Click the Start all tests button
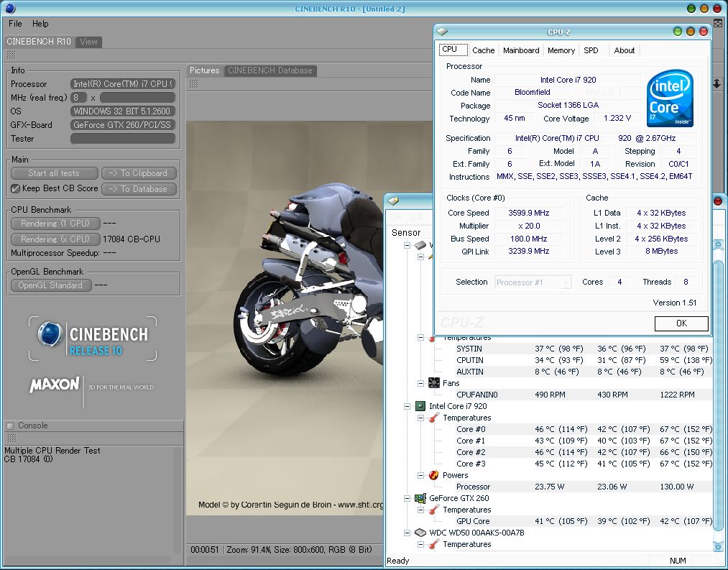The image size is (728, 570). (54, 173)
